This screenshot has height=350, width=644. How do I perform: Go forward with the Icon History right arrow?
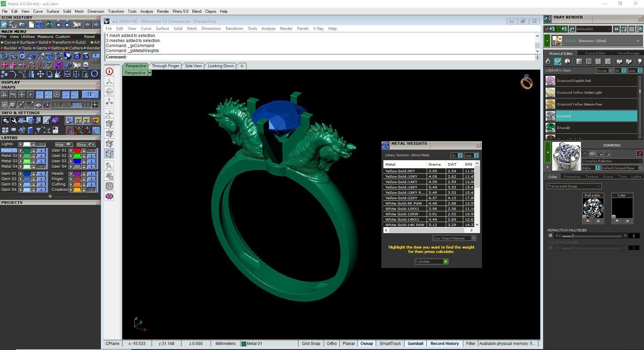96,25
